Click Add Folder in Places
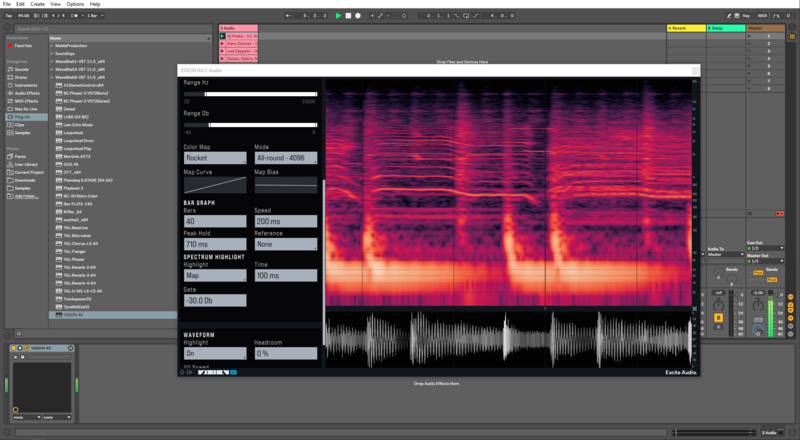The image size is (800, 440). point(26,196)
